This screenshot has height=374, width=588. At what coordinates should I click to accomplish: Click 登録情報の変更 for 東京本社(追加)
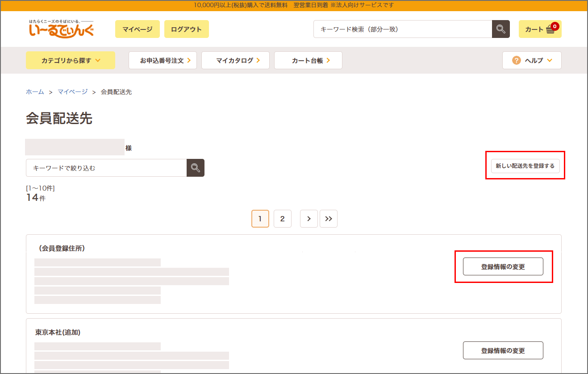[x=503, y=350]
